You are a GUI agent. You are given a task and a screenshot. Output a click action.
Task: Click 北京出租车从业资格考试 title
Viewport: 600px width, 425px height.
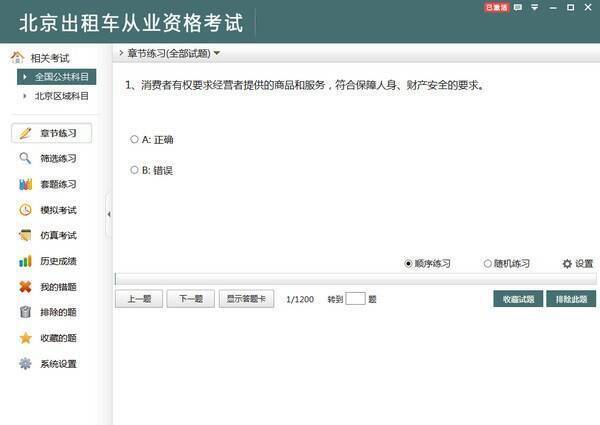[x=131, y=23]
